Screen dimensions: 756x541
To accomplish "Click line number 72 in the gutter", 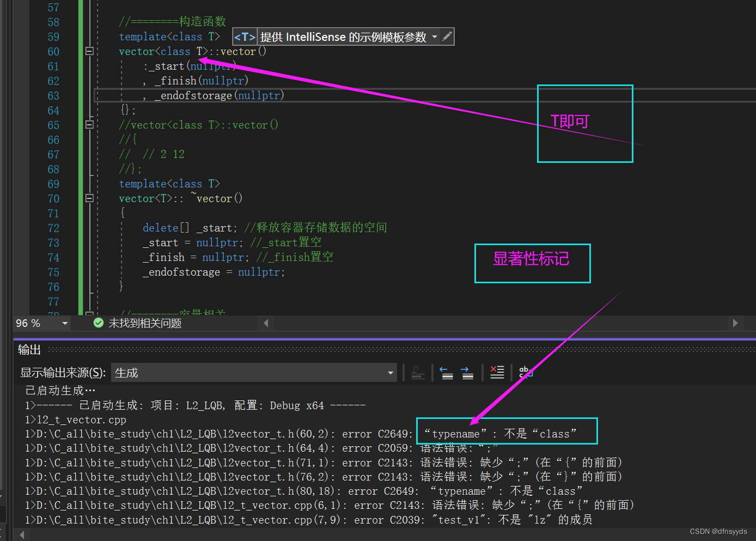I will [x=53, y=228].
